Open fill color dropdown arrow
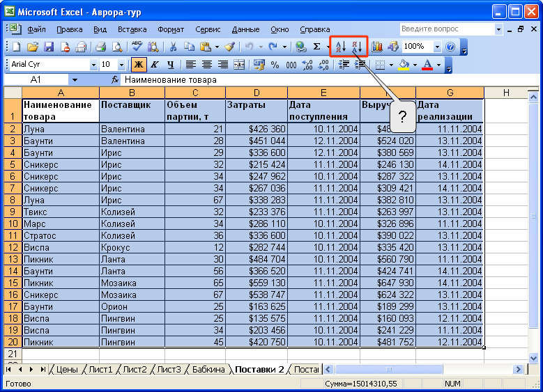The image size is (543, 392). pos(415,65)
